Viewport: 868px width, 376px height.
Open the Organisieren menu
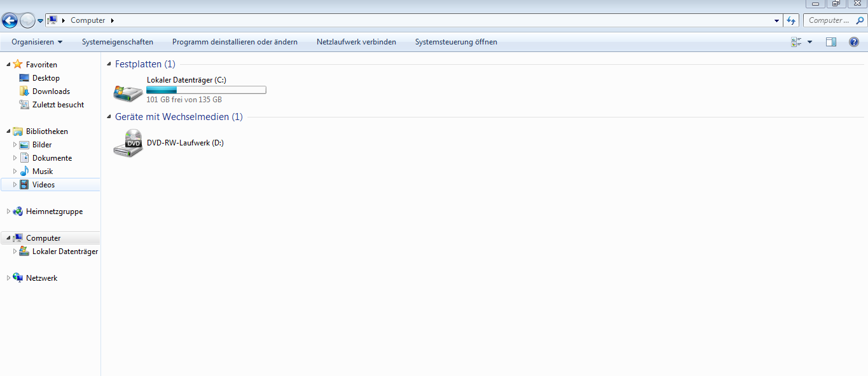(x=37, y=42)
